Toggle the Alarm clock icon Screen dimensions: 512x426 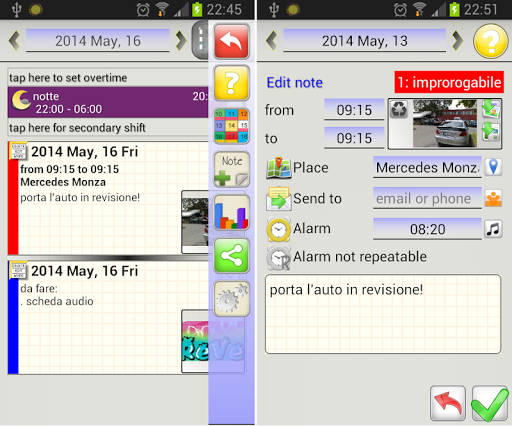(x=278, y=229)
